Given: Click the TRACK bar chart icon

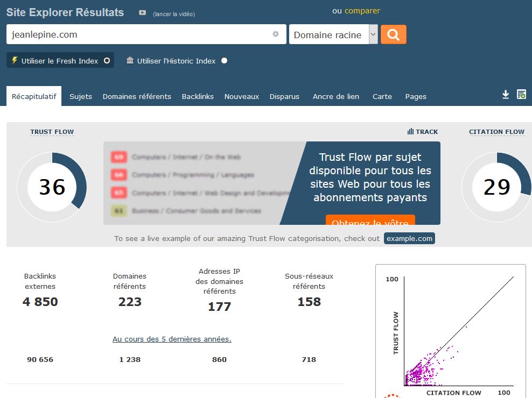Looking at the screenshot, I should pos(410,132).
